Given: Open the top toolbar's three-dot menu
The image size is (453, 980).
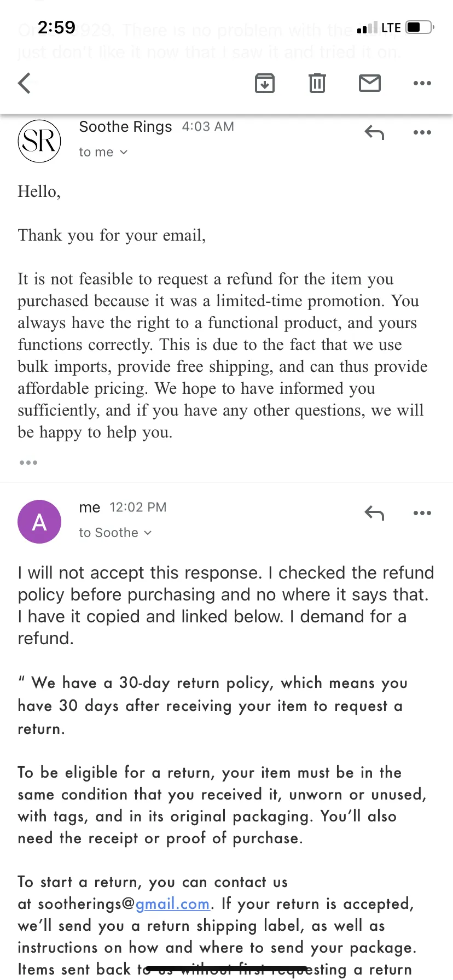Looking at the screenshot, I should [422, 83].
